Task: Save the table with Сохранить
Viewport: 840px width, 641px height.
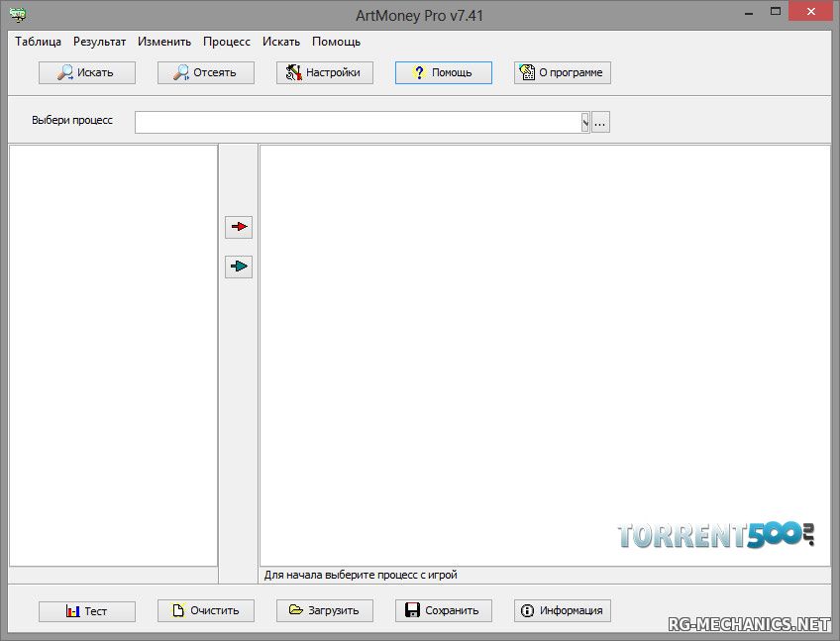Action: pyautogui.click(x=443, y=610)
